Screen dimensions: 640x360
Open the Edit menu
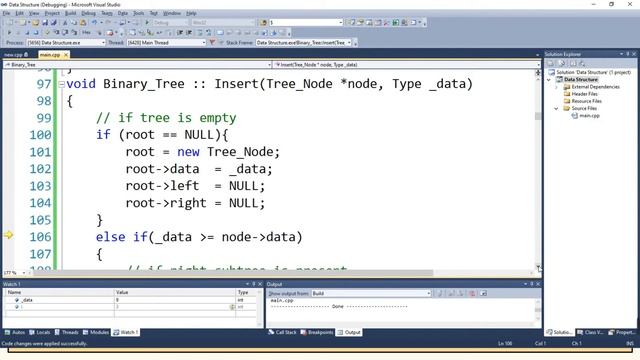tap(19, 13)
